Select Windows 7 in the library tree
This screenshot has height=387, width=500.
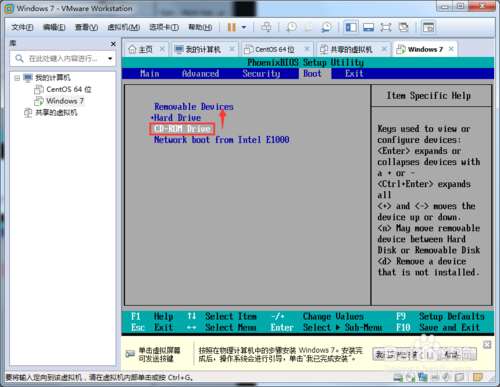[65, 101]
